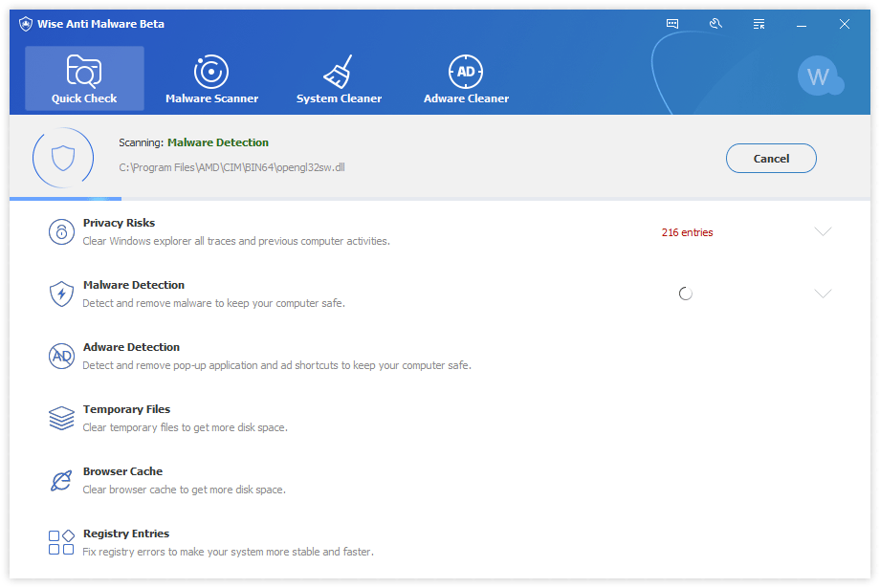Viewport: 880px width, 588px height.
Task: Click the Malware Detection shield icon
Action: (x=61, y=294)
